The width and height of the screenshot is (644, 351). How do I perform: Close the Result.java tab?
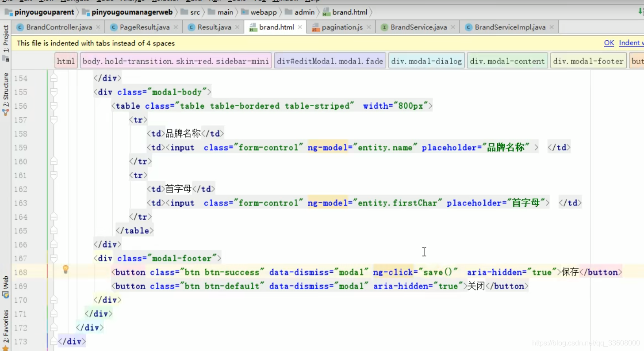click(237, 27)
